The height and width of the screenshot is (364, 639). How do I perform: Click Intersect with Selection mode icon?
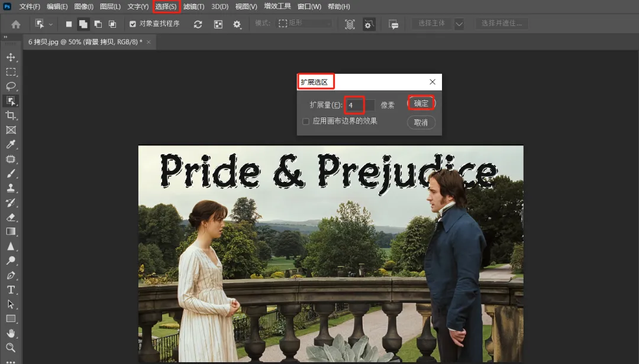click(112, 24)
